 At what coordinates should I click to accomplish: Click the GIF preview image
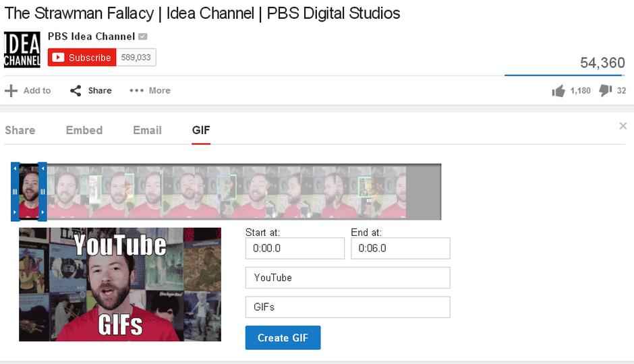pos(120,284)
